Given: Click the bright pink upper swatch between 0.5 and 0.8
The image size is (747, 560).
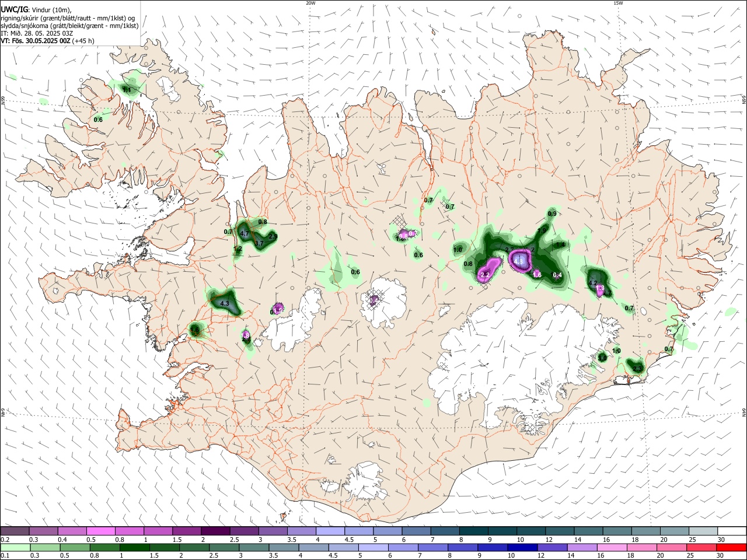Looking at the screenshot, I should tap(101, 531).
